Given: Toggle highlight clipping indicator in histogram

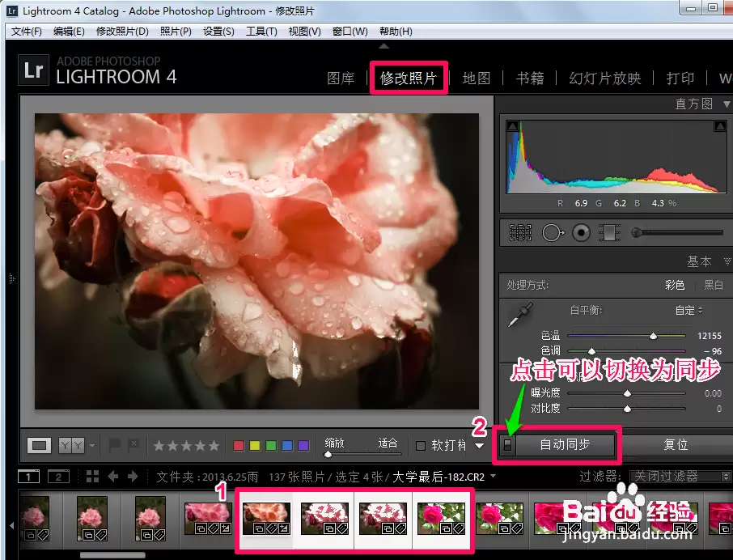Looking at the screenshot, I should (x=719, y=125).
